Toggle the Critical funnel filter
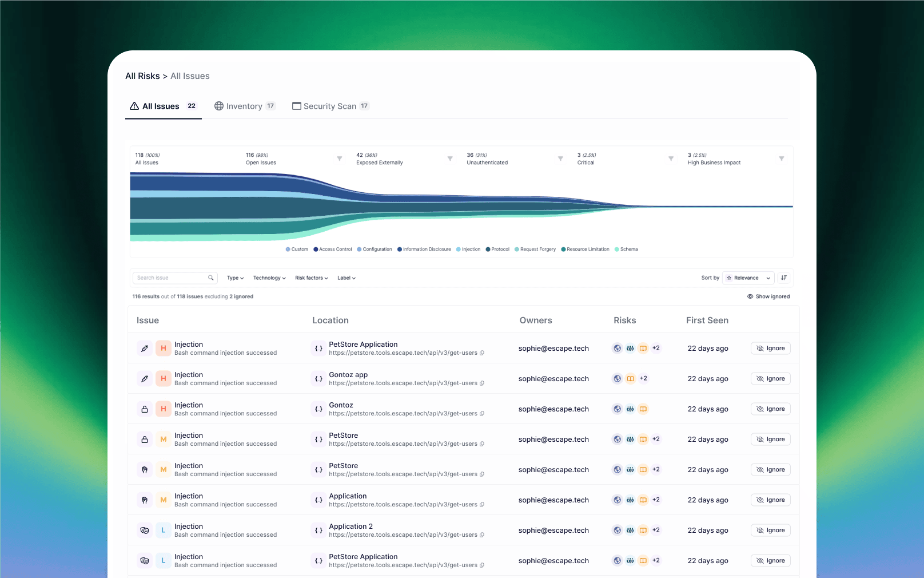Screen dimensions: 924x578 (671, 159)
